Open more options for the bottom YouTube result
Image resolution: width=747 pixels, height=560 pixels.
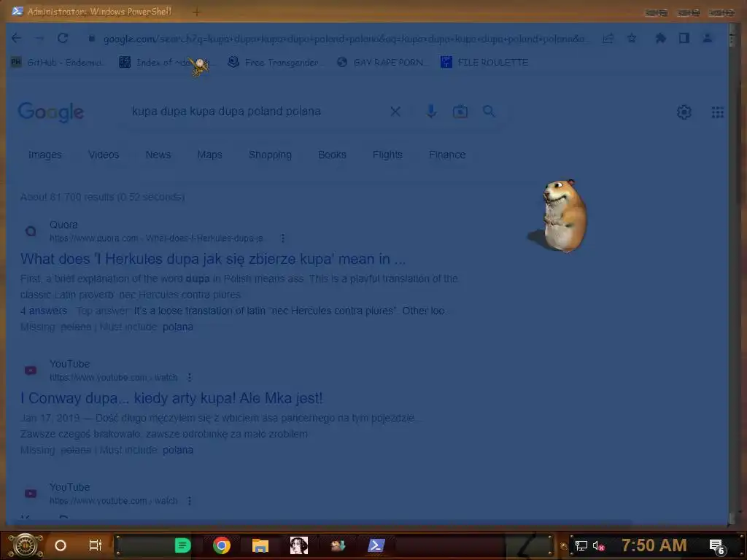click(189, 501)
